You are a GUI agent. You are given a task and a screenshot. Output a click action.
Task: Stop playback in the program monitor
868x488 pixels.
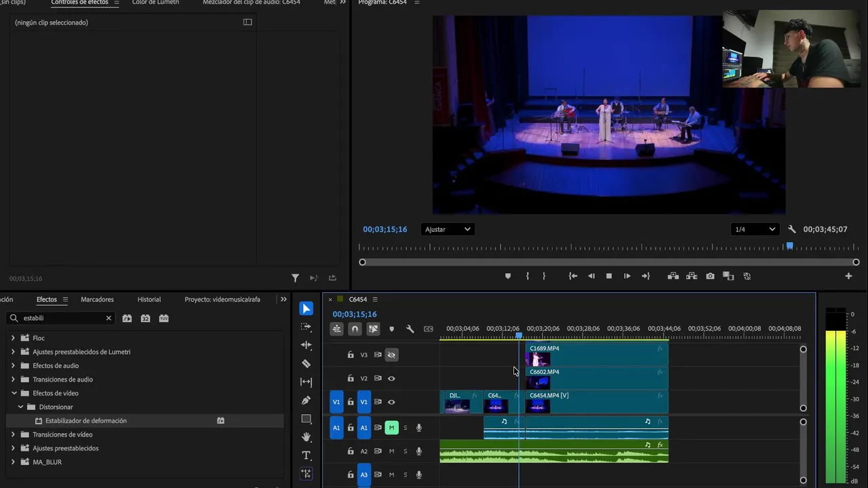(x=609, y=276)
